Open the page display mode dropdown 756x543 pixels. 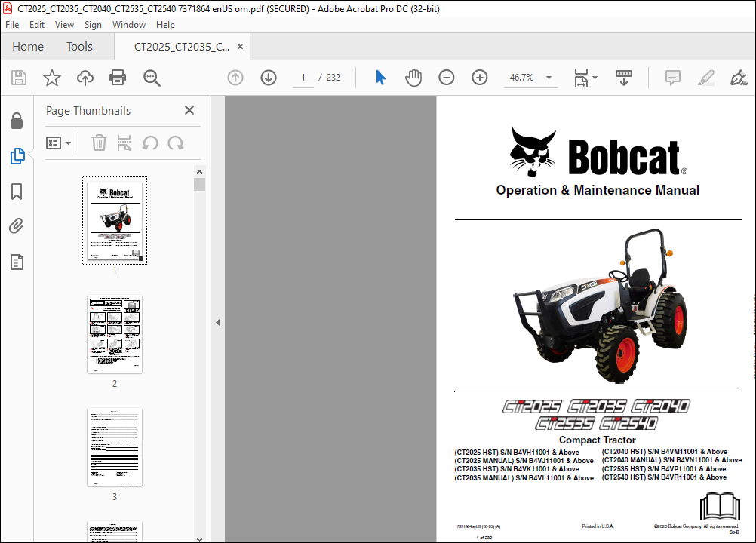[x=585, y=78]
